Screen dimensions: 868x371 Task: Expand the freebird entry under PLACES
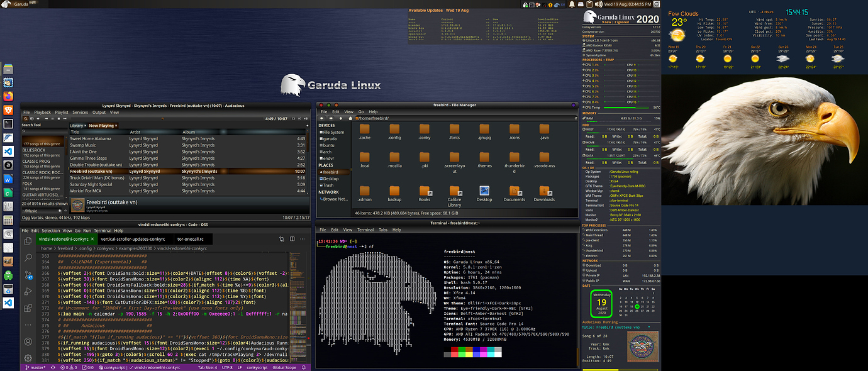(331, 172)
